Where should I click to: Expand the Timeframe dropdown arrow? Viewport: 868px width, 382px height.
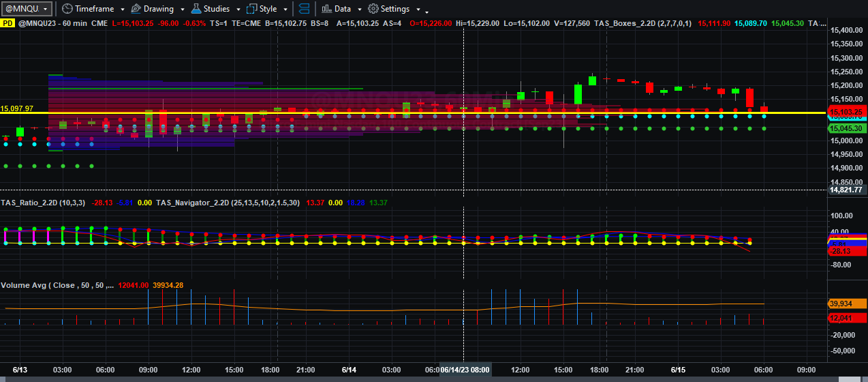[122, 10]
